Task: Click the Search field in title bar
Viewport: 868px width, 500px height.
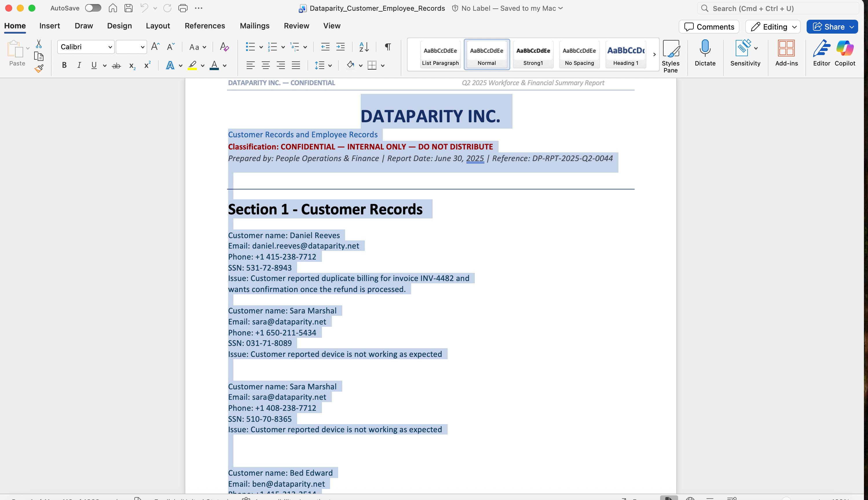Action: (x=777, y=8)
